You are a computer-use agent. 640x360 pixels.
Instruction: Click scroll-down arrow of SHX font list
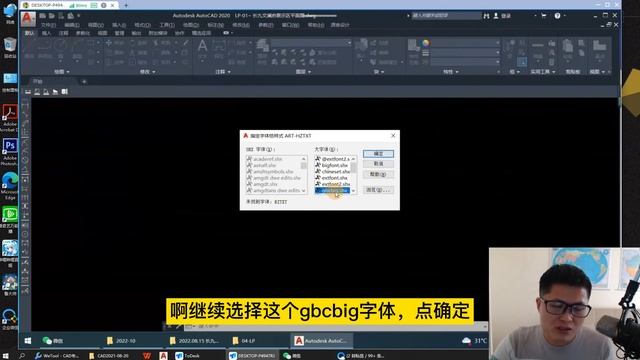[304, 191]
